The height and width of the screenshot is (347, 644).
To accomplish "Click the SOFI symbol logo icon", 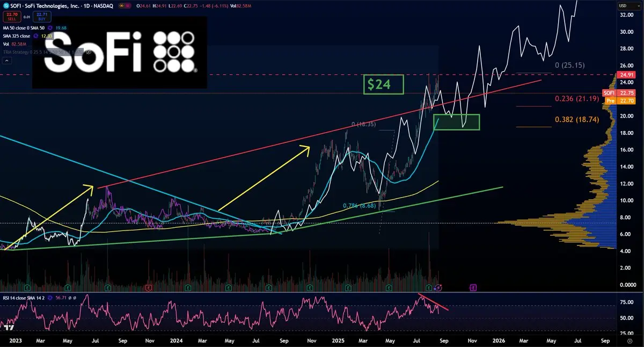I will pos(6,6).
